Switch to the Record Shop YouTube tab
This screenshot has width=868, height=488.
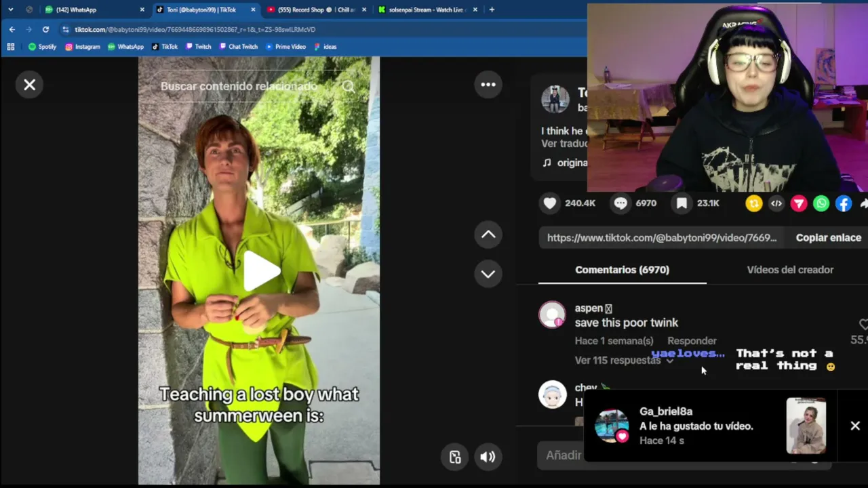coord(317,9)
